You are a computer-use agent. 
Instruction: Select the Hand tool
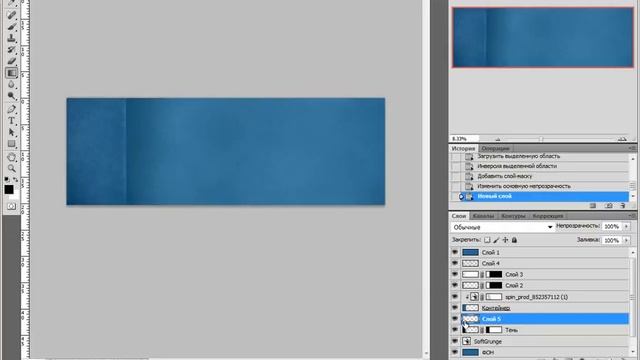pos(11,157)
